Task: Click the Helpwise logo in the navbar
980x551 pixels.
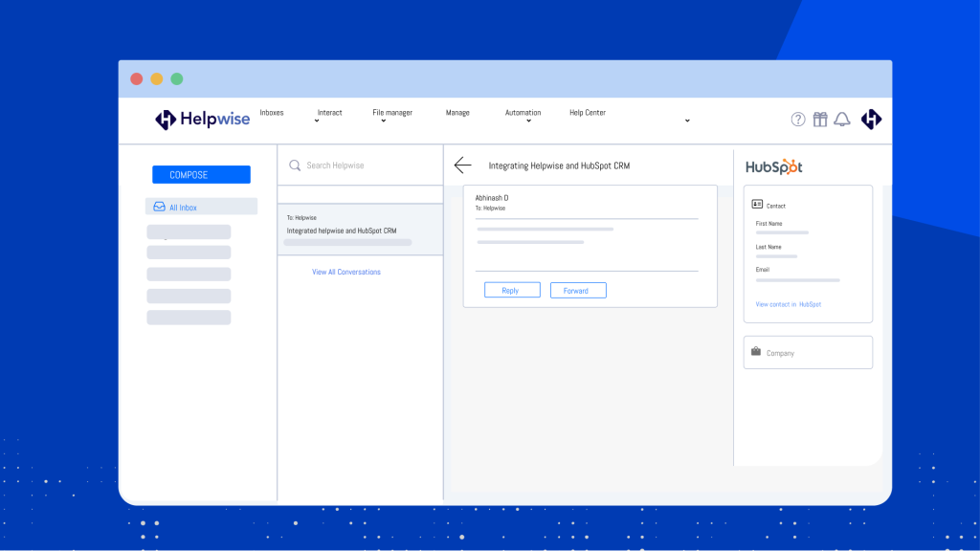Action: click(x=202, y=119)
